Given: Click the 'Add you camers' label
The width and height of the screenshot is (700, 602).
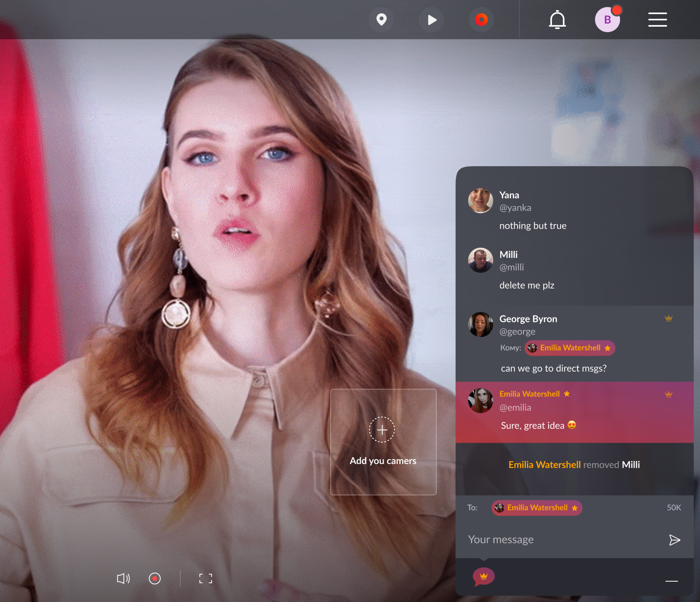Looking at the screenshot, I should [x=383, y=461].
